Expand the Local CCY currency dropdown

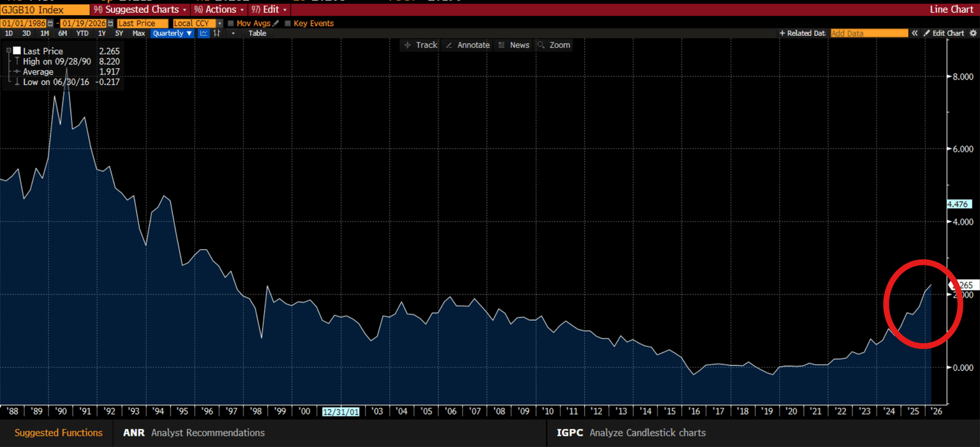point(220,23)
